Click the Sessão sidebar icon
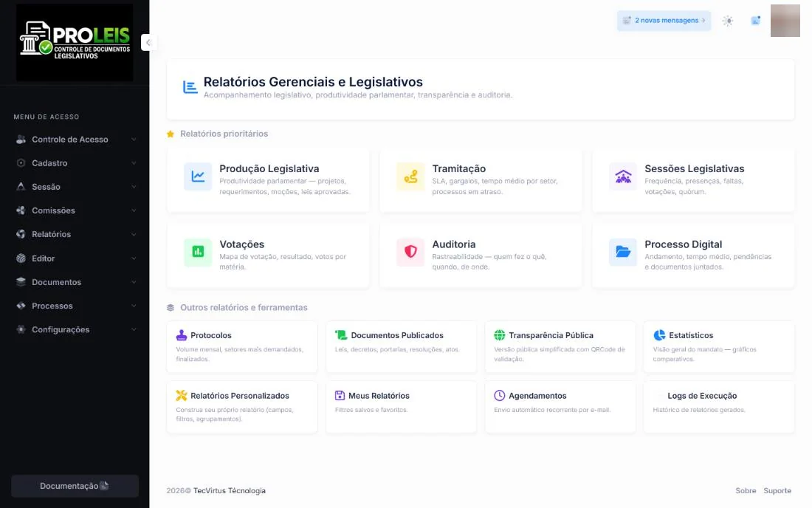 point(21,186)
